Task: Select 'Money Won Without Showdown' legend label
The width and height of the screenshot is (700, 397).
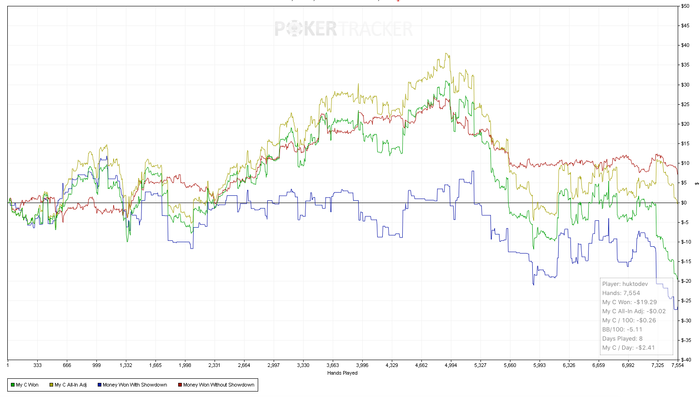Action: pyautogui.click(x=219, y=385)
